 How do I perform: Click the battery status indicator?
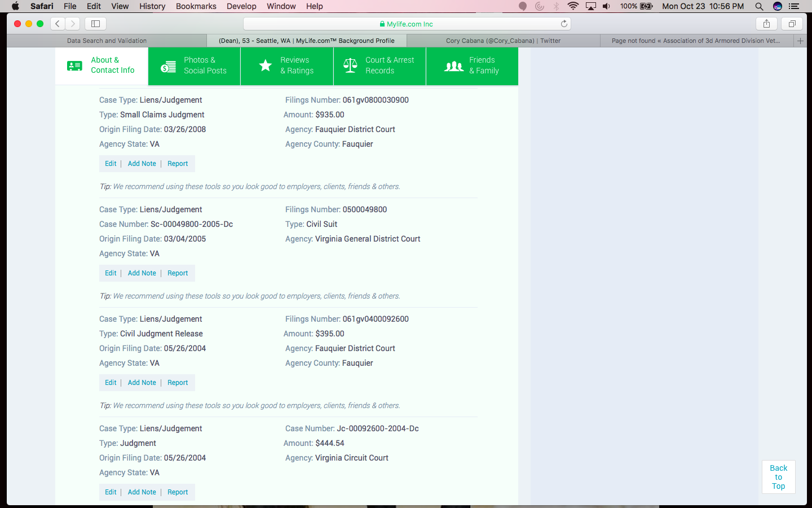point(637,6)
